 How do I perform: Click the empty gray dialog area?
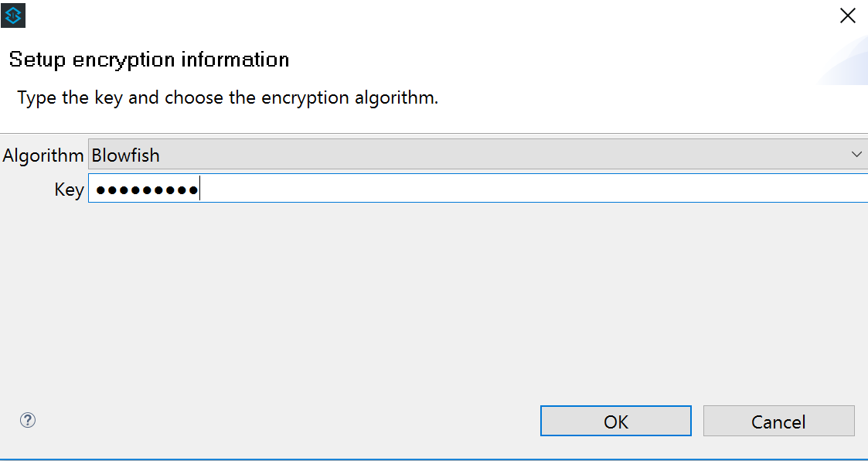coord(433,302)
